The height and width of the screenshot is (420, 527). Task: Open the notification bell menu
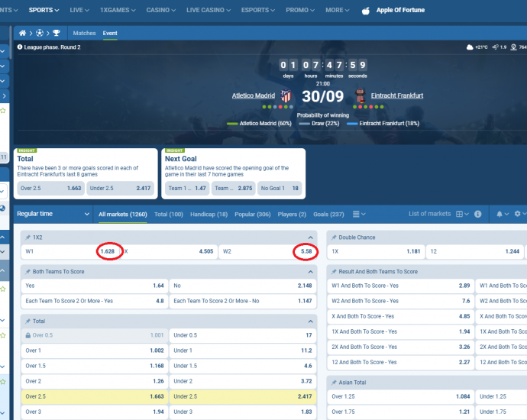(503, 214)
